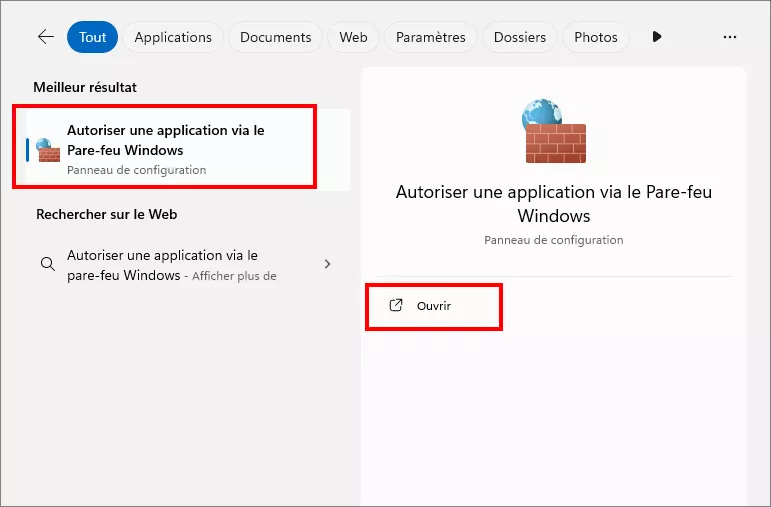Switch to the Paramètres filter tab
Image resolution: width=771 pixels, height=507 pixels.
[431, 37]
